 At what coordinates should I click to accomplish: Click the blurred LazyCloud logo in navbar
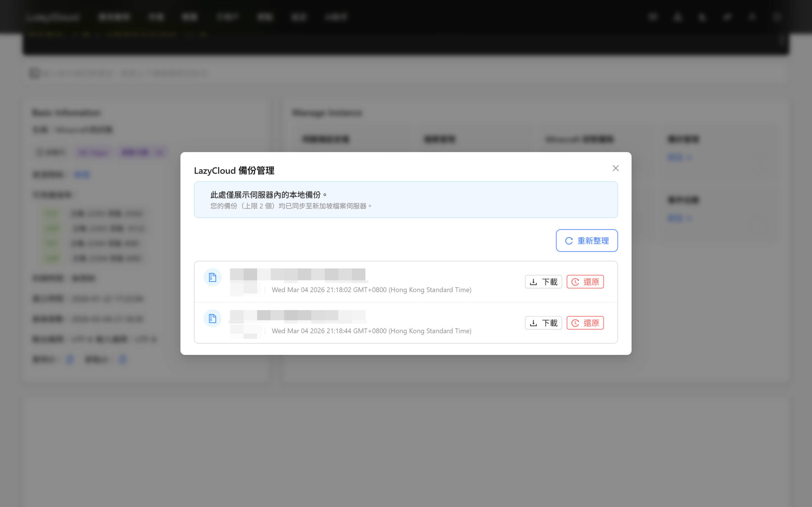pos(53,17)
